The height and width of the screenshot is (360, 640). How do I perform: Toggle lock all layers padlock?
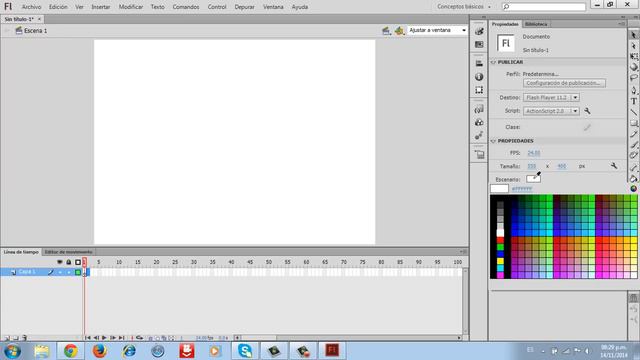click(69, 262)
